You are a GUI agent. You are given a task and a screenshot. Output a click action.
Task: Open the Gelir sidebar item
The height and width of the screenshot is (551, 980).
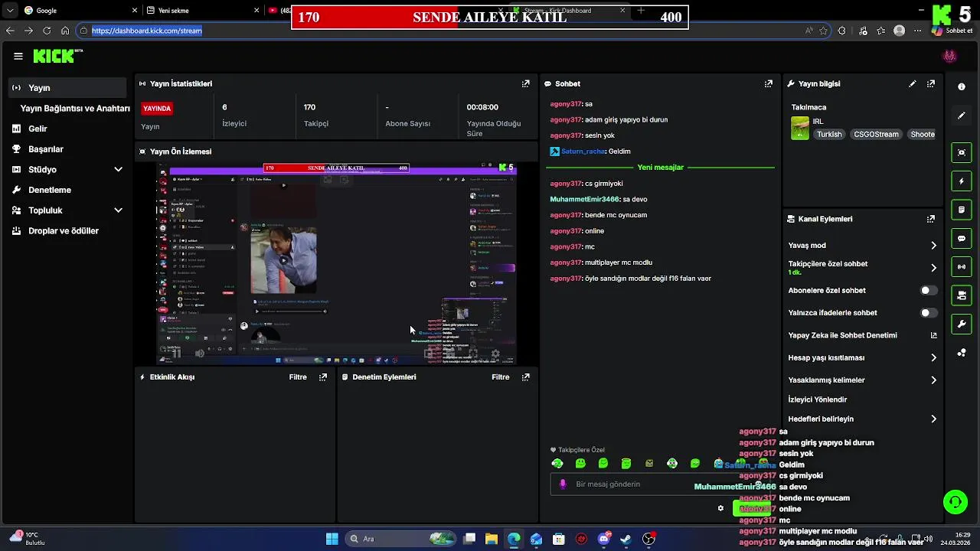click(68, 129)
